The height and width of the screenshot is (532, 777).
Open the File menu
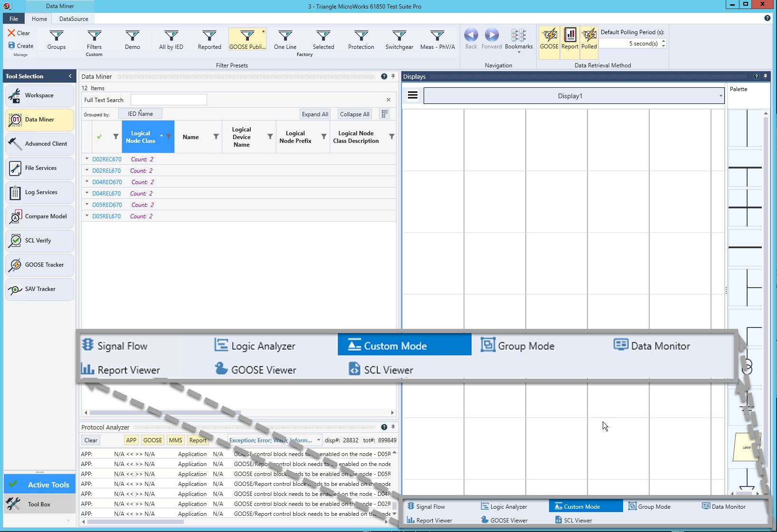[14, 19]
